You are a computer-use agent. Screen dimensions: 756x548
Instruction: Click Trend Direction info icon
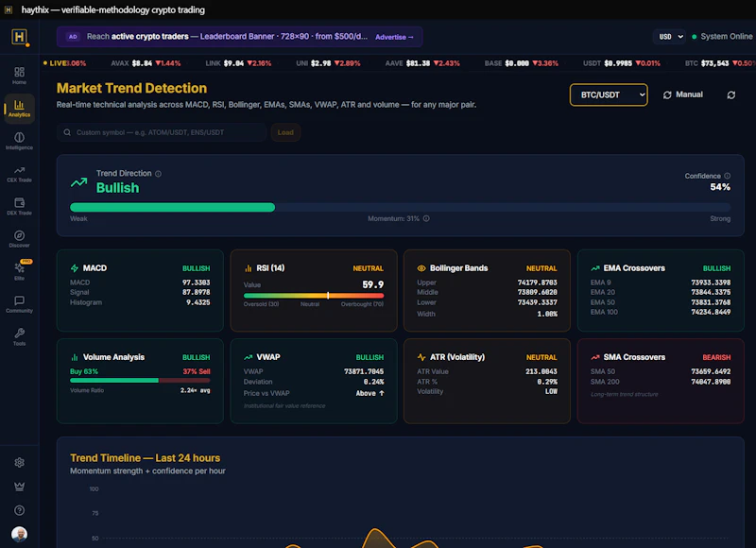(158, 174)
